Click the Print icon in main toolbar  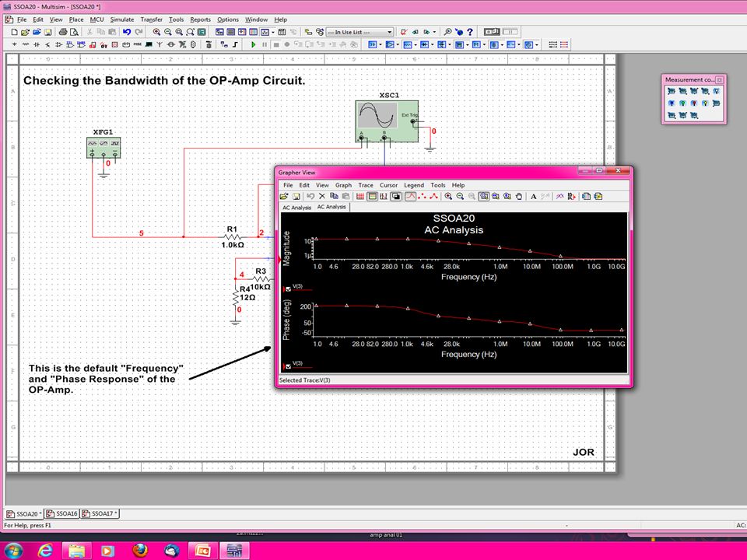pyautogui.click(x=63, y=32)
